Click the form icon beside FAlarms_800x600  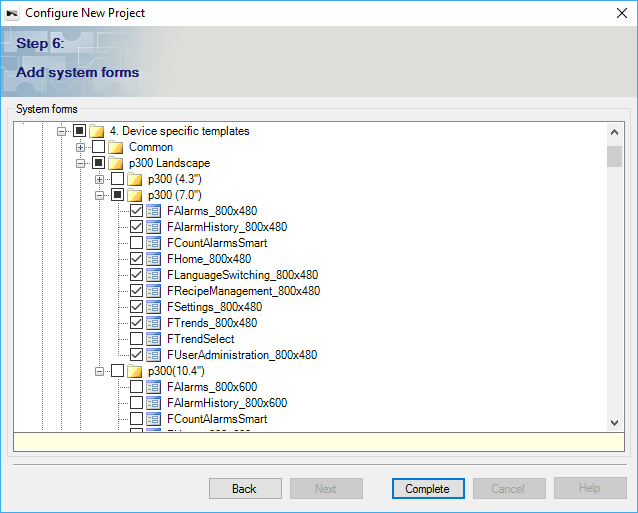pyautogui.click(x=153, y=387)
